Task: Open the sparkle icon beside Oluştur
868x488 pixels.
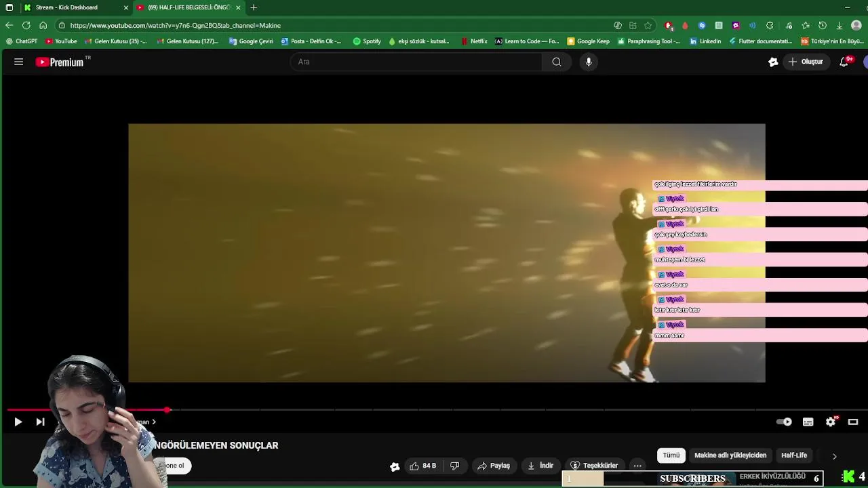Action: pyautogui.click(x=773, y=62)
